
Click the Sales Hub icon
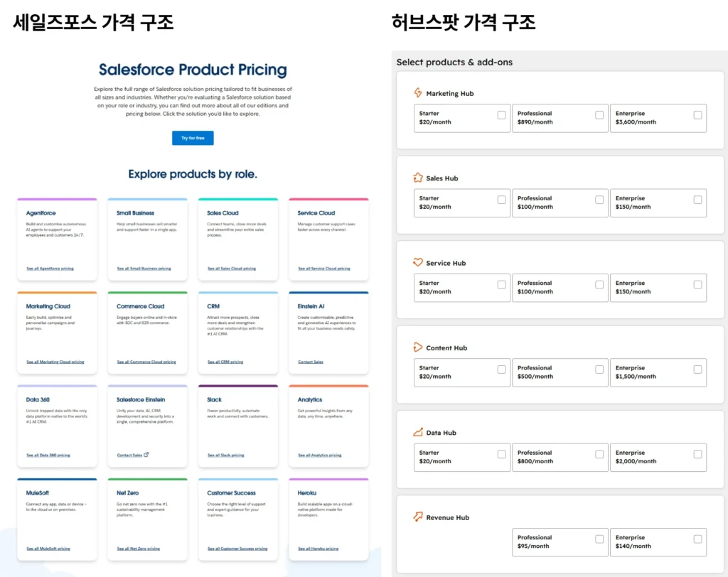[x=418, y=178]
